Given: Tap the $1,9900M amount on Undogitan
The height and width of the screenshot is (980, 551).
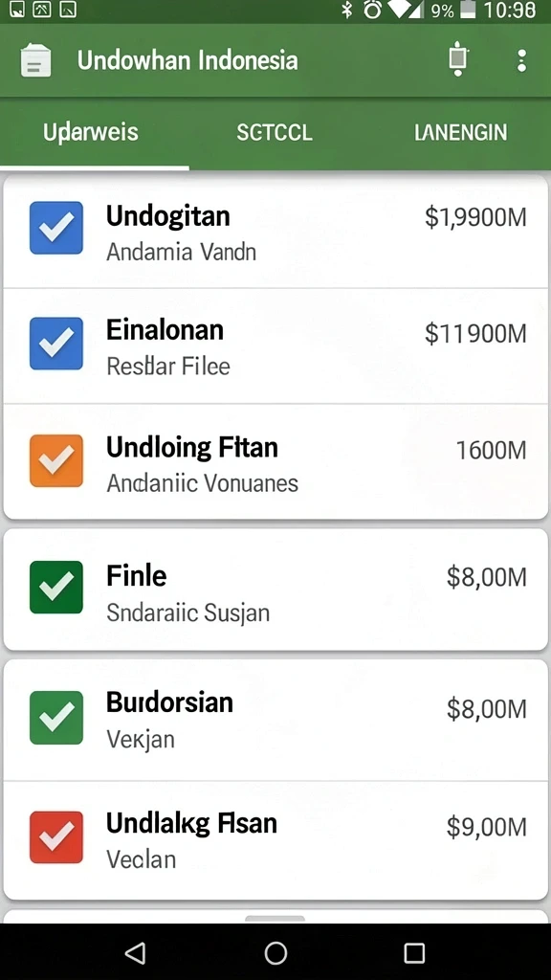Looking at the screenshot, I should [475, 217].
